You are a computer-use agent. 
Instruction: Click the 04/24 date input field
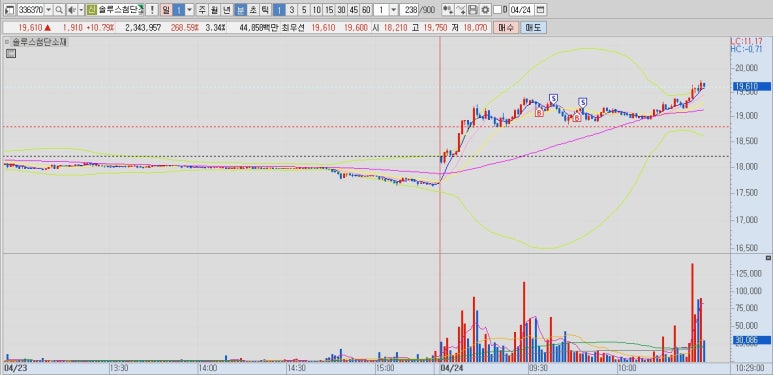tap(521, 10)
